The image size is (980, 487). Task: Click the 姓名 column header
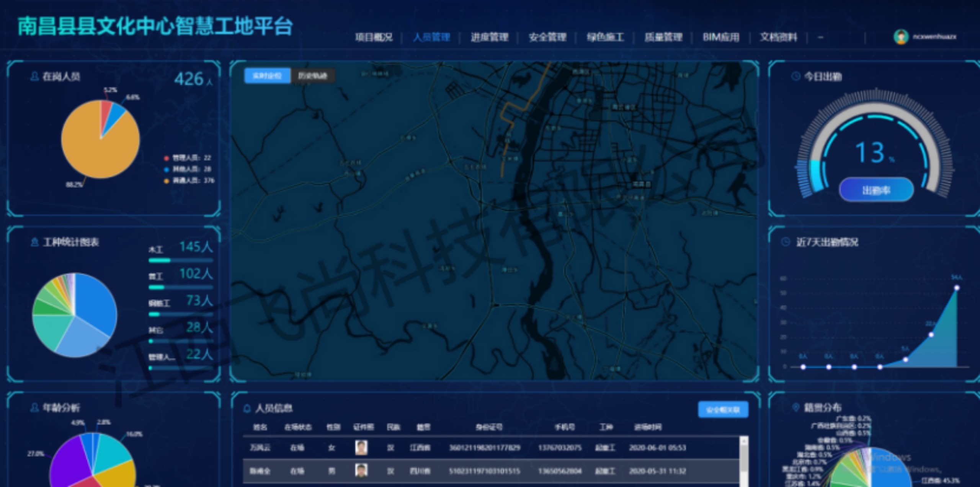[260, 427]
